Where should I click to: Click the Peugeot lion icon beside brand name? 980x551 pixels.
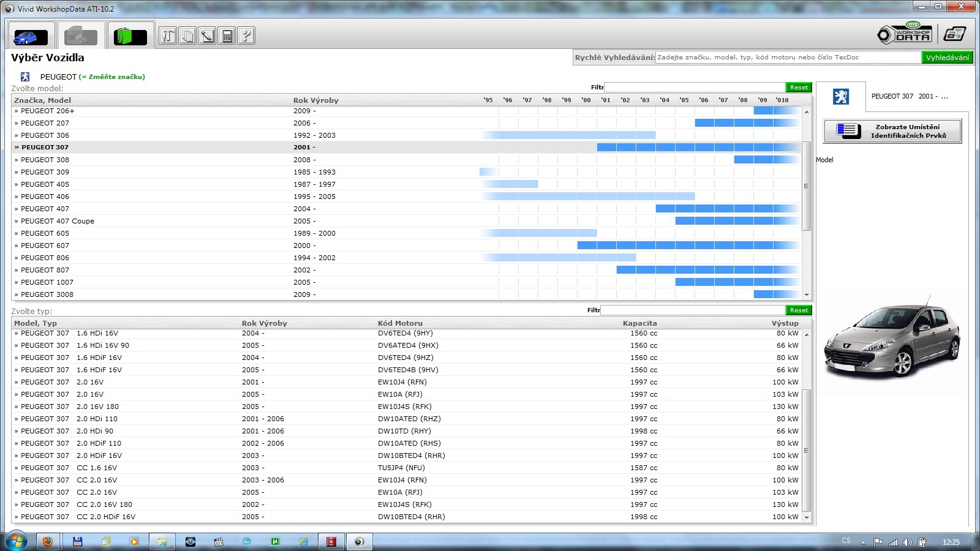25,77
